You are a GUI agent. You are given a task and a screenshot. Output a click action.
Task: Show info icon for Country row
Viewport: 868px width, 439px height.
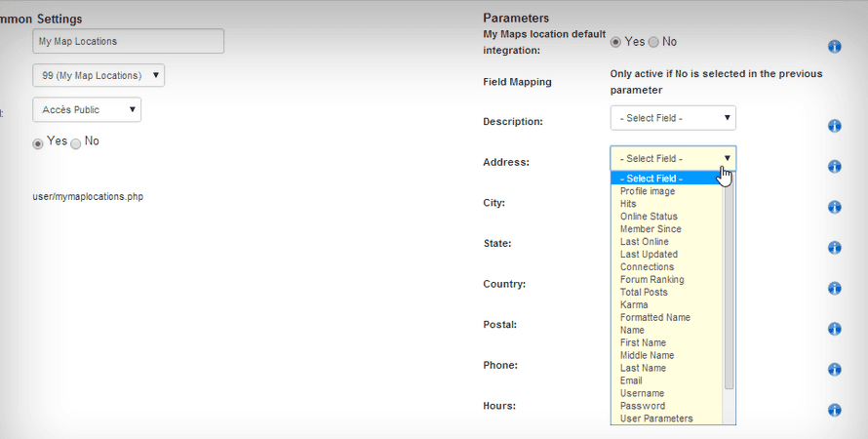point(834,289)
